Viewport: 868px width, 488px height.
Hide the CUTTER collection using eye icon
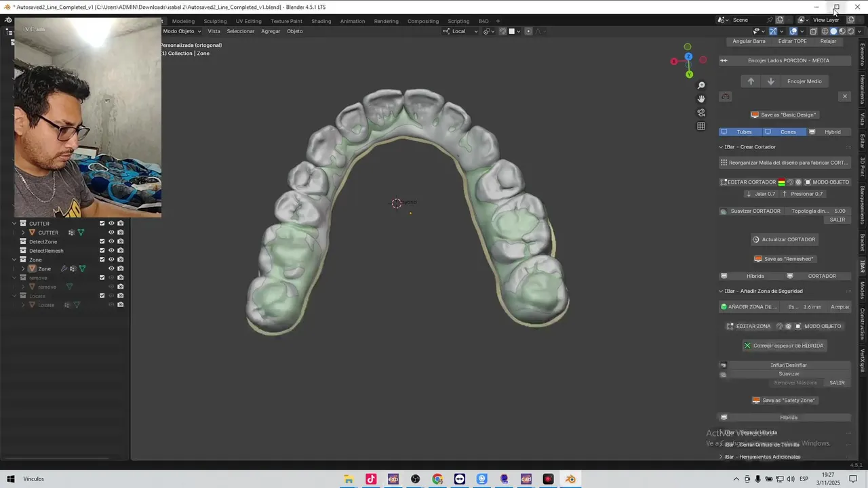tap(111, 224)
